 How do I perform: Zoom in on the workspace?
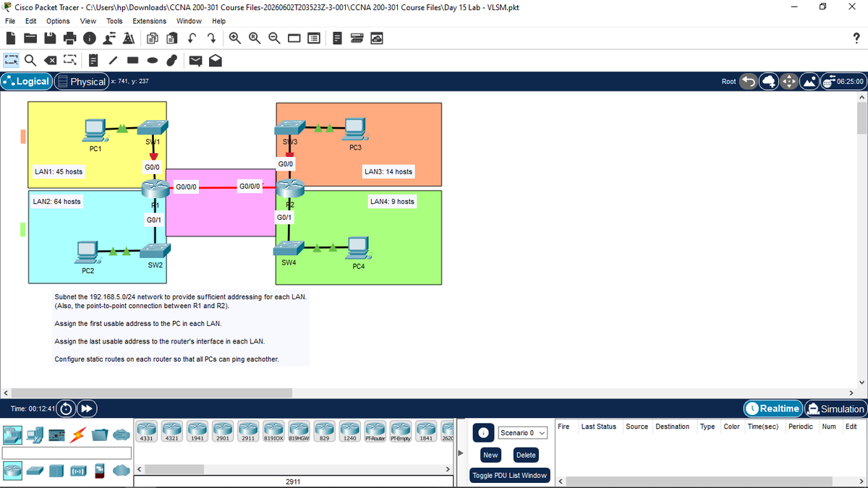pos(236,38)
